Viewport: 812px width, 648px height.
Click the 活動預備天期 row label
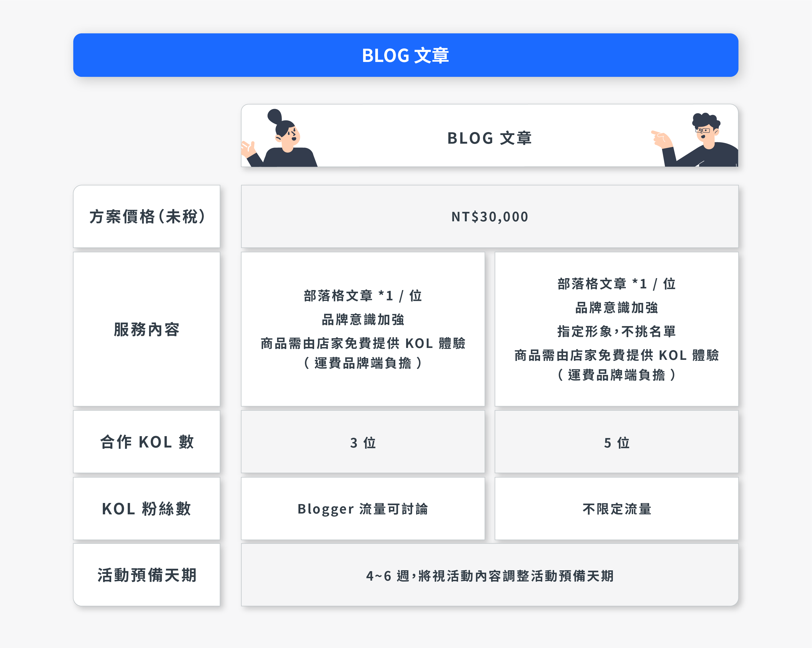pos(146,575)
